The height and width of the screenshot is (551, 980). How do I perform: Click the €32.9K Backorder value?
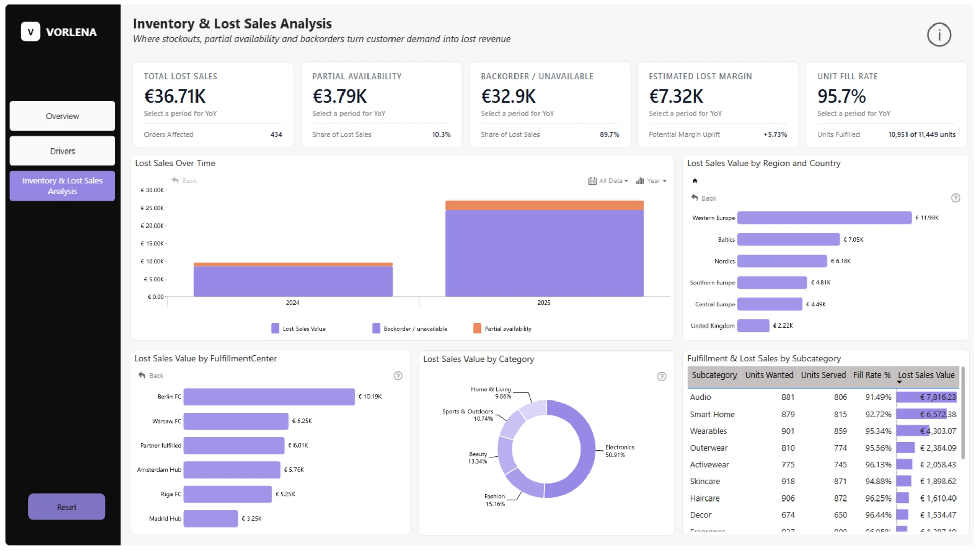[508, 96]
